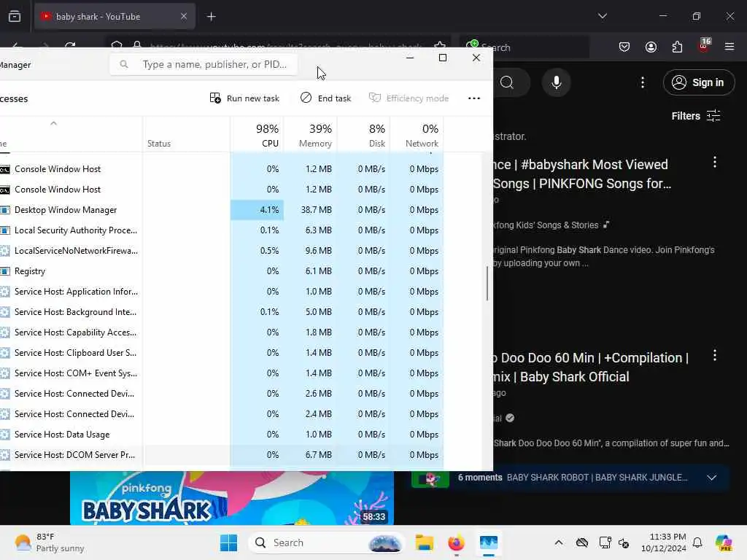Focus the Task Manager search field

[204, 64]
